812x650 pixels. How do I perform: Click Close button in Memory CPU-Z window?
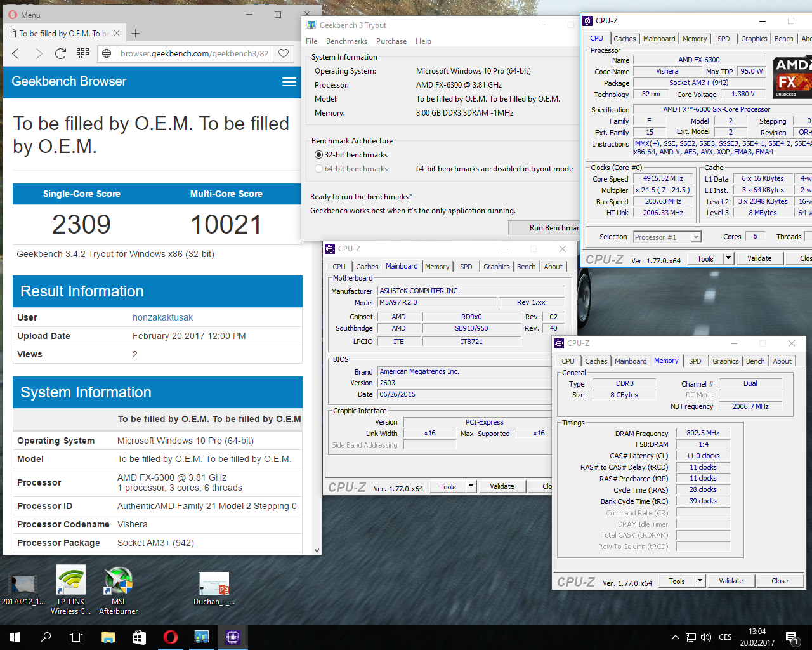(780, 581)
